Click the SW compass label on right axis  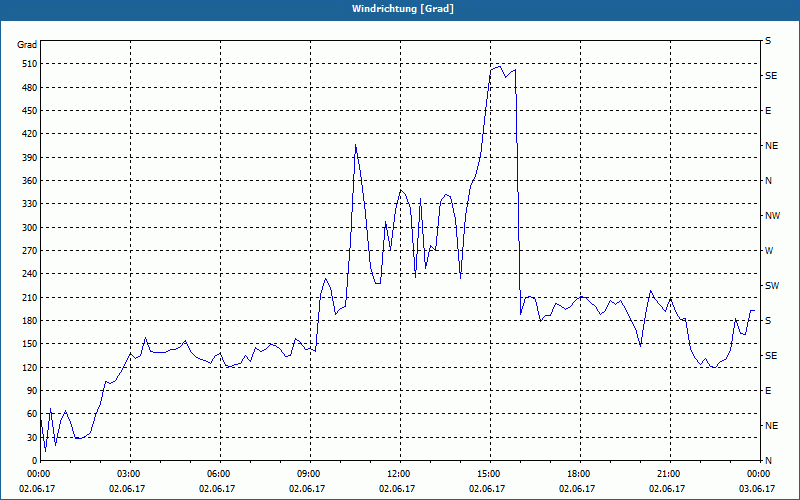coord(772,286)
